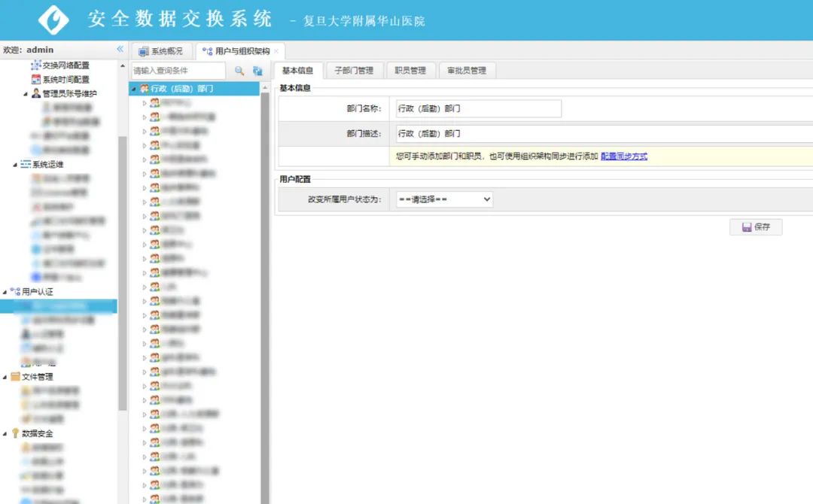Viewport: 813px width, 504px height.
Task: Click the 系统时间配置 calendar icon
Action: pyautogui.click(x=35, y=80)
